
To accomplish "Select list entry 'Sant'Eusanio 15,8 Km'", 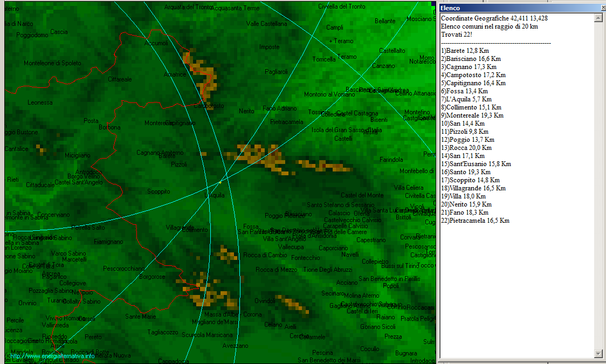I will click(x=476, y=164).
